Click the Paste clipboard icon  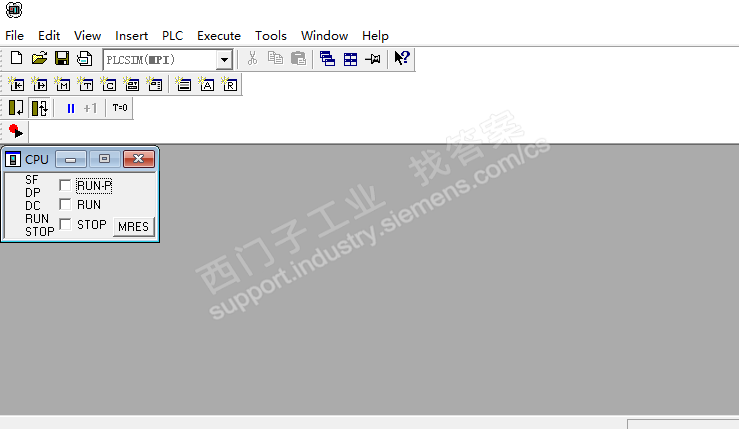[298, 58]
